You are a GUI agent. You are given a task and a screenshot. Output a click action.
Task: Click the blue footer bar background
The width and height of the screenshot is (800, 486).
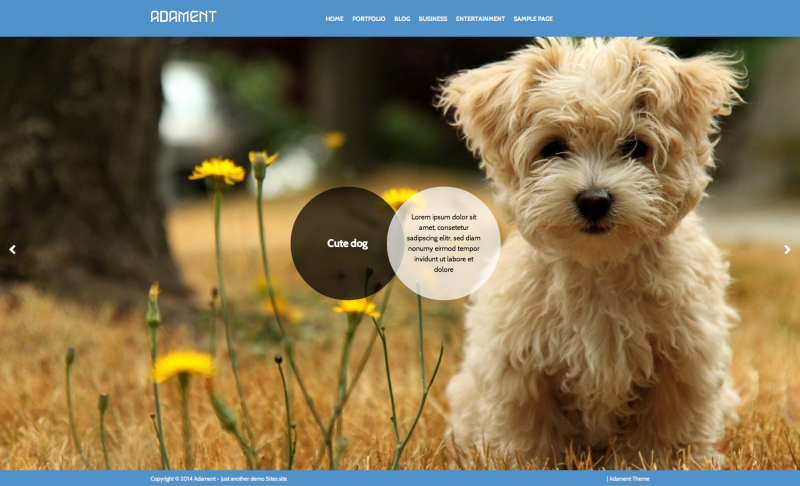coord(450,479)
